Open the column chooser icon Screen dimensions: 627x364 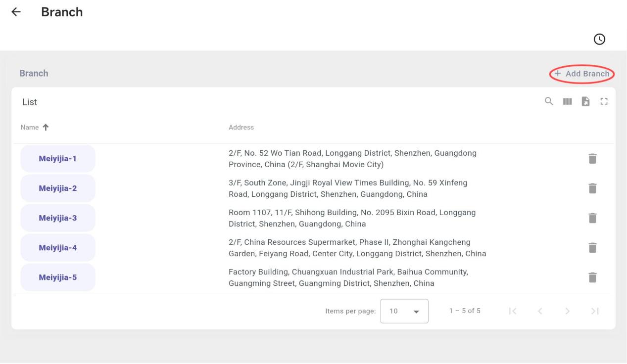tap(567, 101)
